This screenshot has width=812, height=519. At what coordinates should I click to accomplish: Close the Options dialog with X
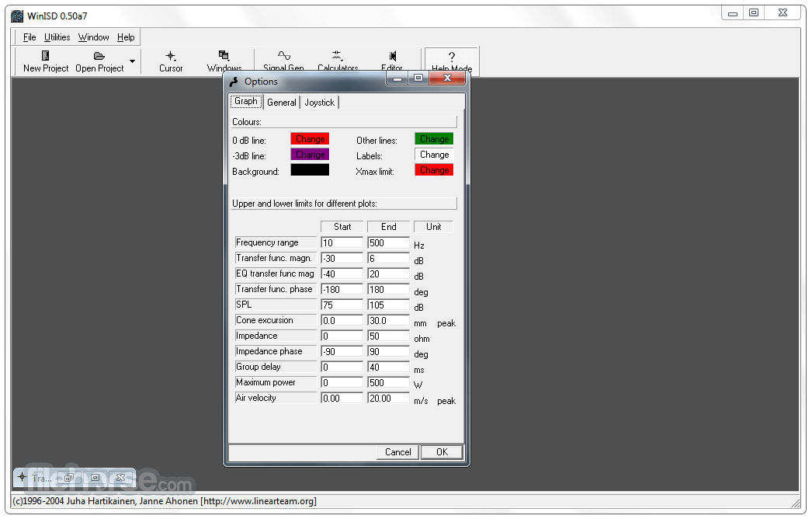click(447, 78)
